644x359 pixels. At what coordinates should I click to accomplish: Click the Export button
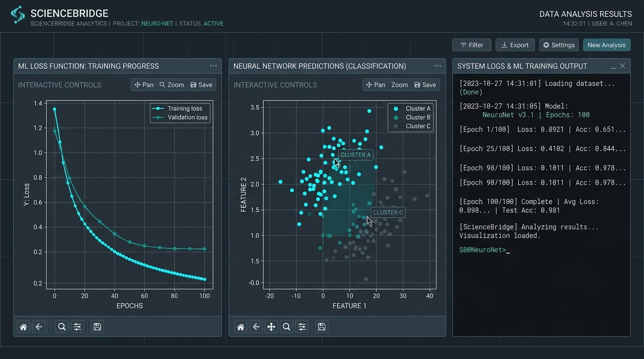point(515,45)
